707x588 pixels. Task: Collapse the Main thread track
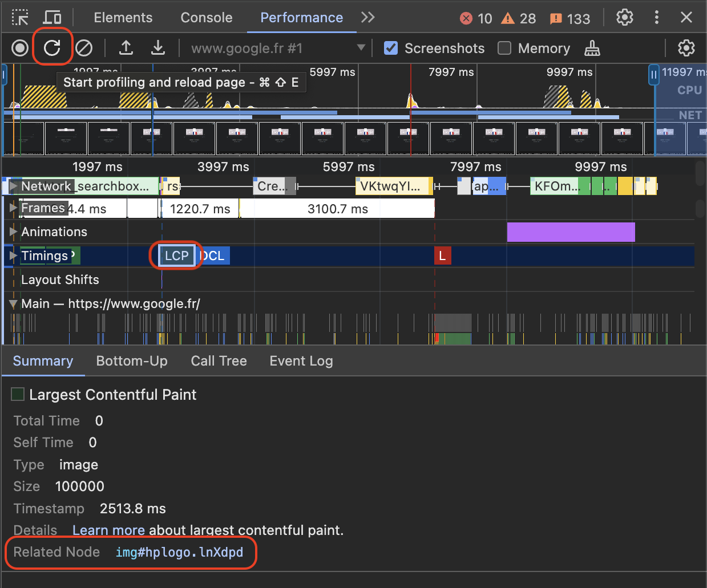pos(13,303)
